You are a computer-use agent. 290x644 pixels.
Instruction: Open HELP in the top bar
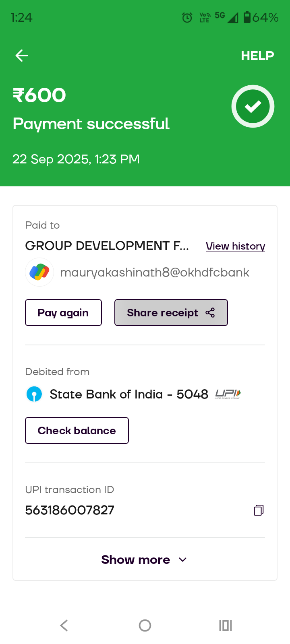point(257,56)
